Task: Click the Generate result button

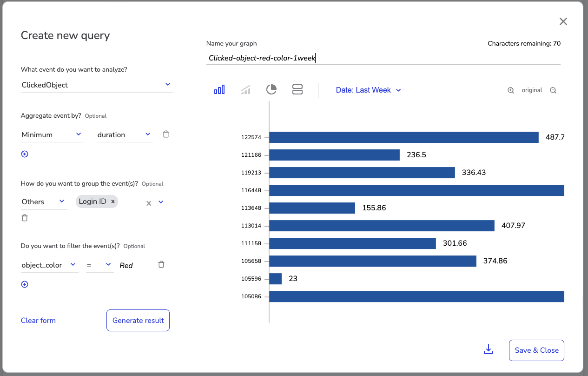Action: click(138, 320)
